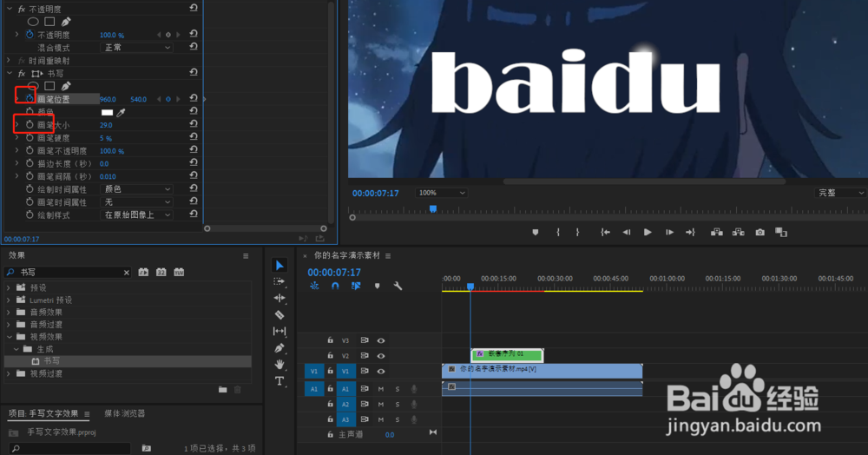Click the Extract button
This screenshot has height=455, width=868.
click(739, 233)
